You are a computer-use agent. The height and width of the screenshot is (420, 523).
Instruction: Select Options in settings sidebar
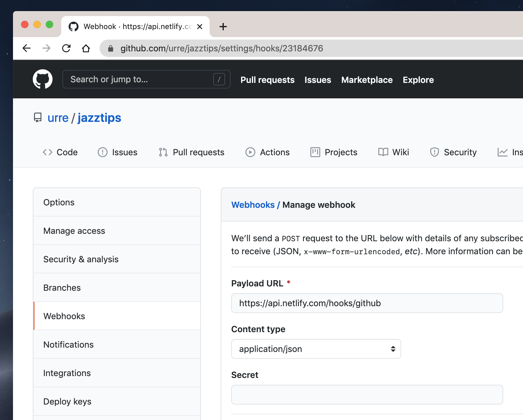click(117, 202)
